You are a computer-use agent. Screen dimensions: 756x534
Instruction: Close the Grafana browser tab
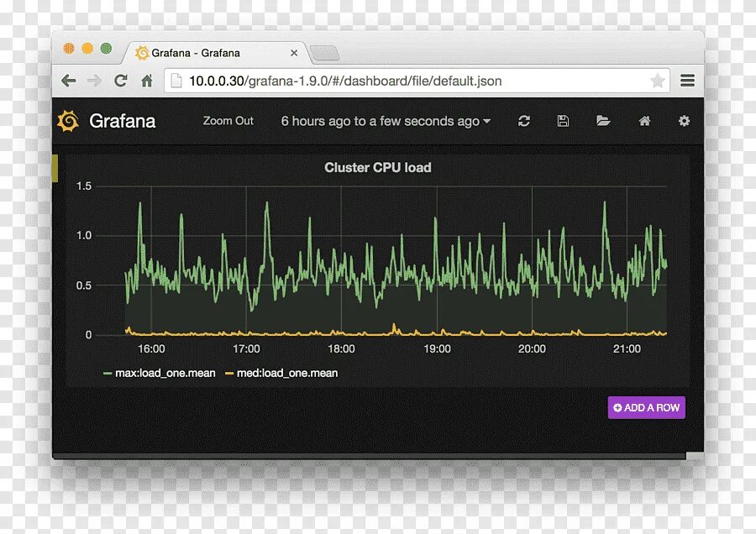point(294,53)
